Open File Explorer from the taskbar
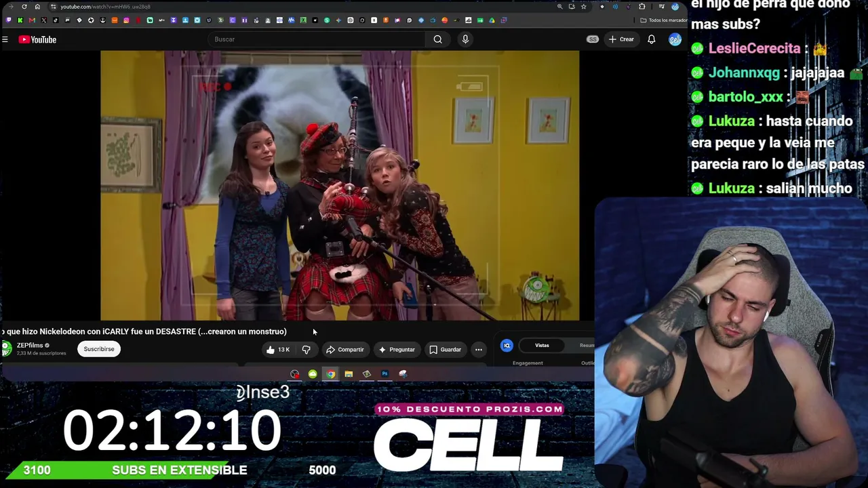Viewport: 868px width, 488px height. click(x=349, y=374)
